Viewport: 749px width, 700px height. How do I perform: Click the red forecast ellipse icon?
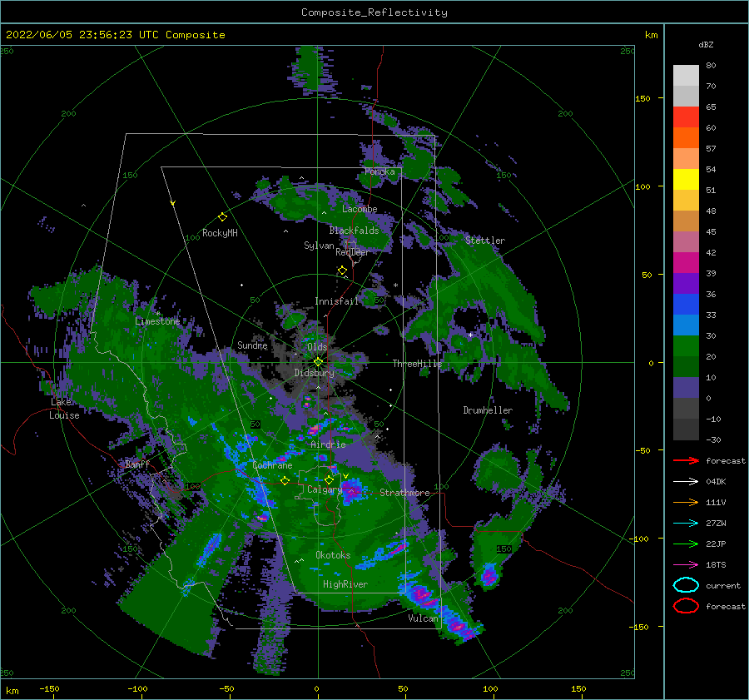(686, 606)
